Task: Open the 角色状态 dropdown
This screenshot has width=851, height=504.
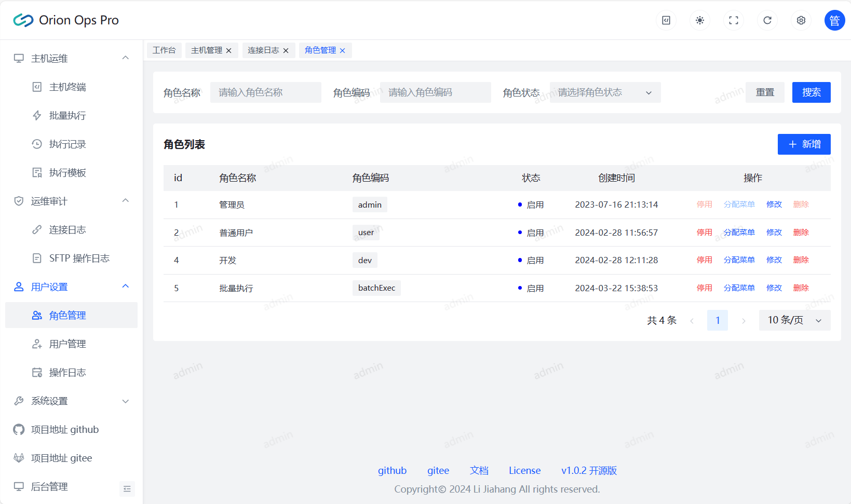Action: tap(605, 92)
